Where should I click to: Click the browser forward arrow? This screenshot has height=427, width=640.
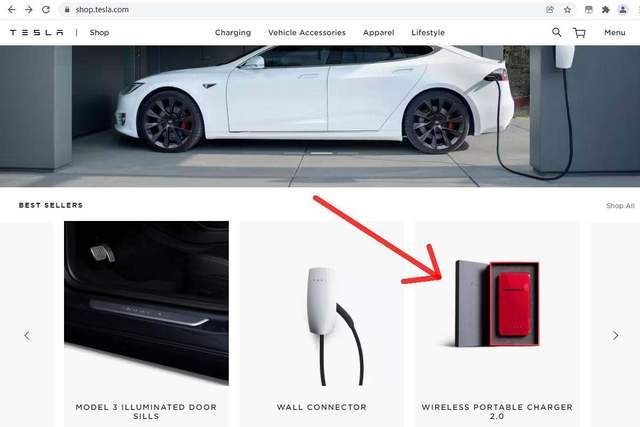tap(29, 9)
